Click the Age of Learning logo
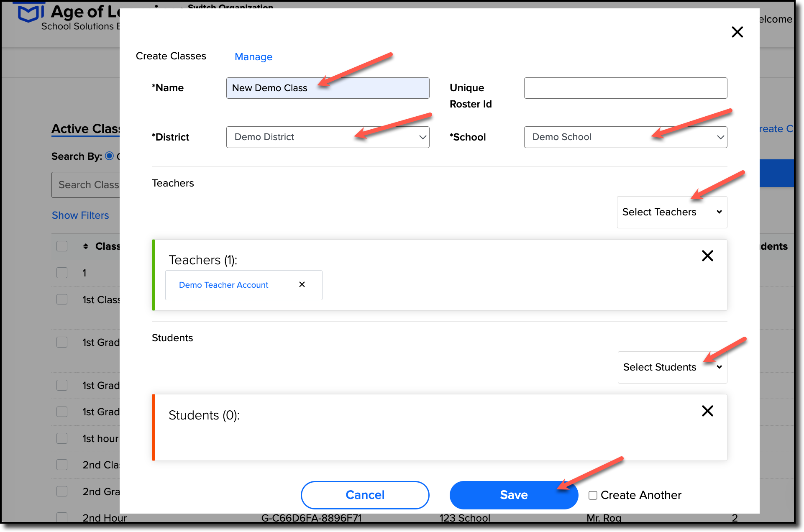 (x=69, y=17)
